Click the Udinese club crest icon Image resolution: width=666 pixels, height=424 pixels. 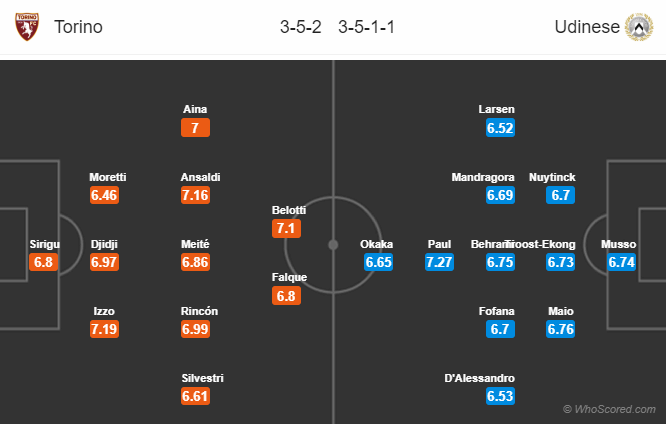(x=639, y=27)
